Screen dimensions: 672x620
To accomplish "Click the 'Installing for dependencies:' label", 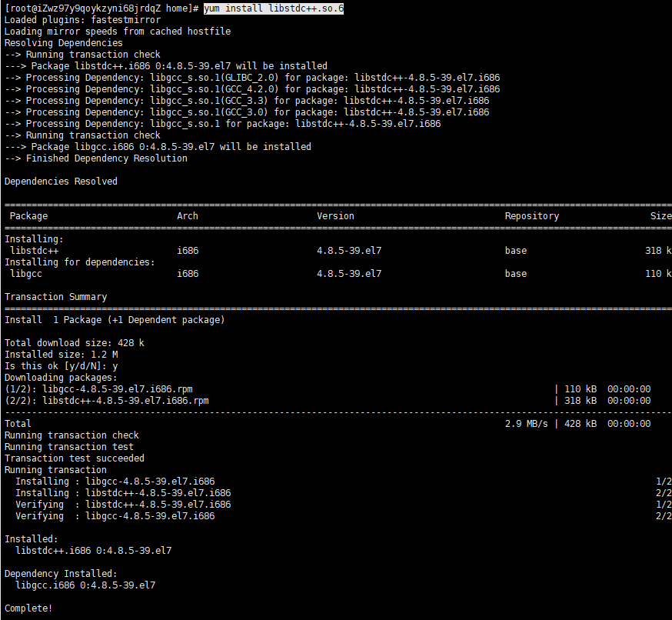I will (x=80, y=262).
